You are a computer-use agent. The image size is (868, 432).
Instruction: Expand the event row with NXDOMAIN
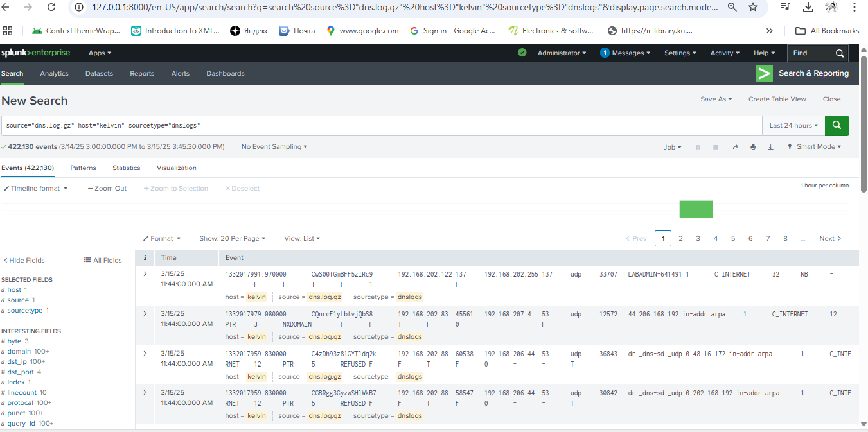pos(145,313)
